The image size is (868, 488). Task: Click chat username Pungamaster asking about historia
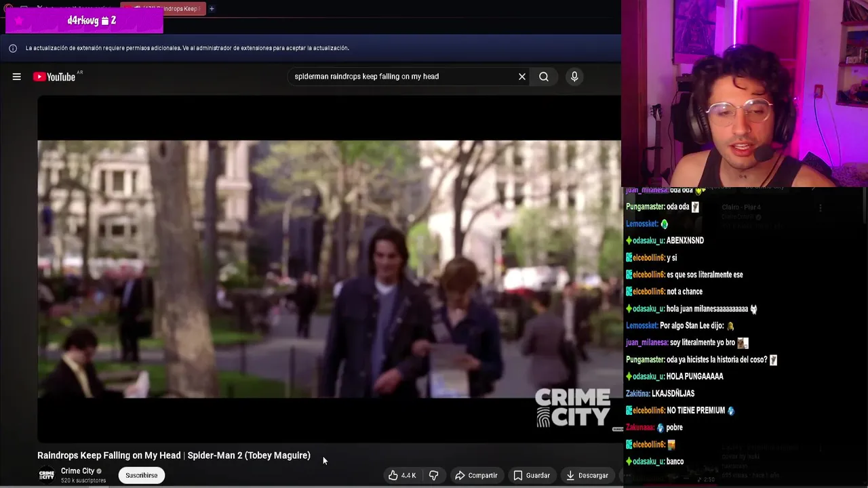(x=645, y=359)
